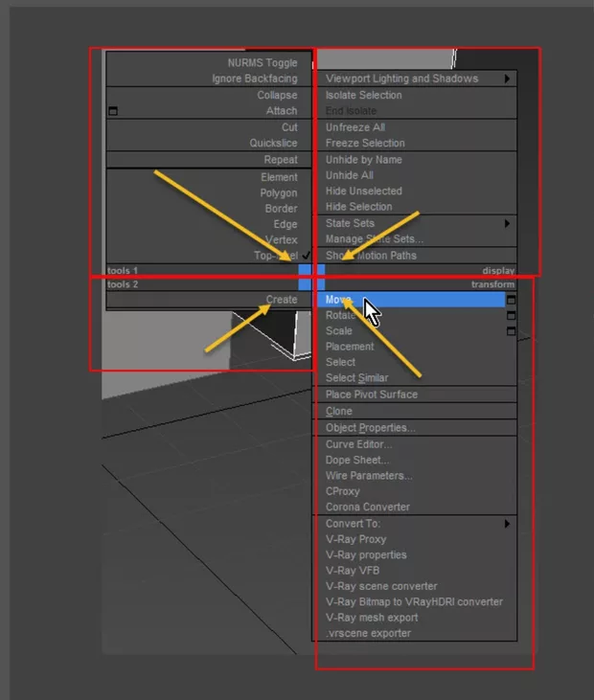Image resolution: width=594 pixels, height=700 pixels.
Task: Expand the State Sets submenu arrow
Action: pos(507,223)
